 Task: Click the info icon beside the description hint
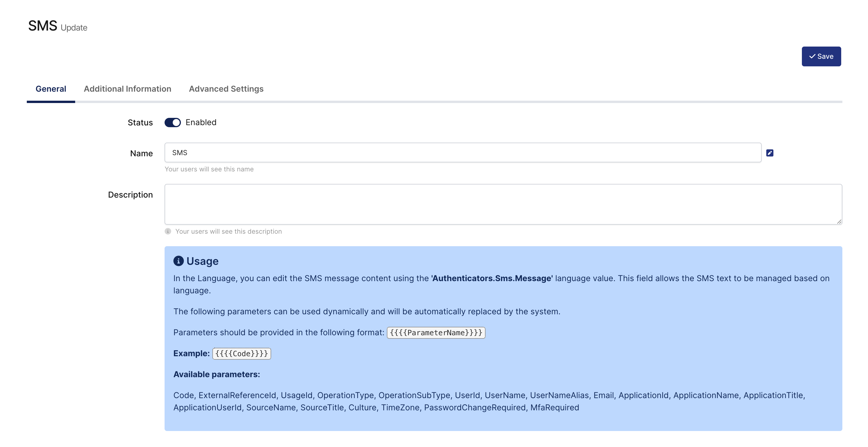click(x=168, y=231)
